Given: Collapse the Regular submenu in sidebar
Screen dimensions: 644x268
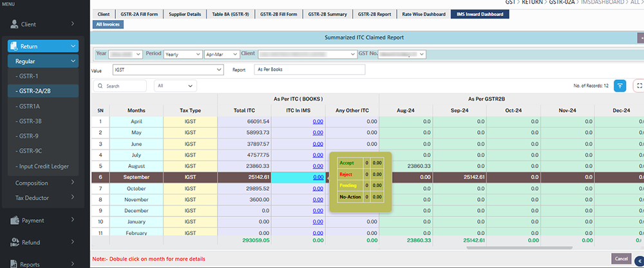Looking at the screenshot, I should 43,61.
